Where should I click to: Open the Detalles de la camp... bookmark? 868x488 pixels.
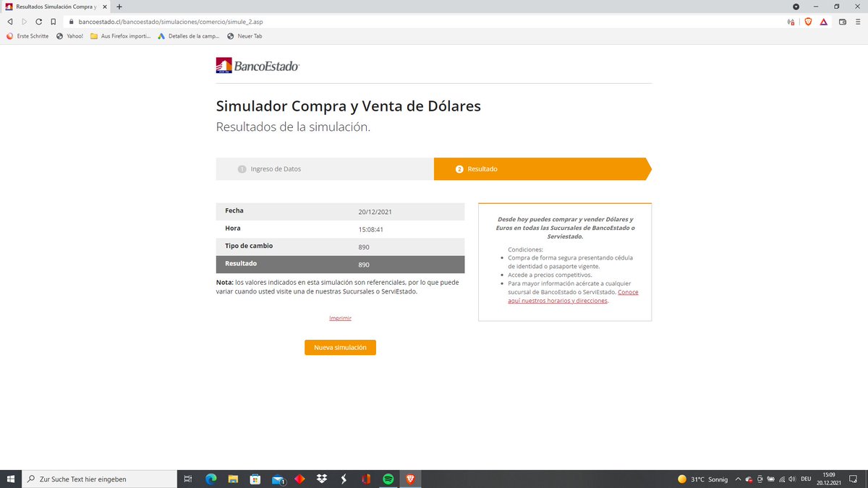point(189,36)
